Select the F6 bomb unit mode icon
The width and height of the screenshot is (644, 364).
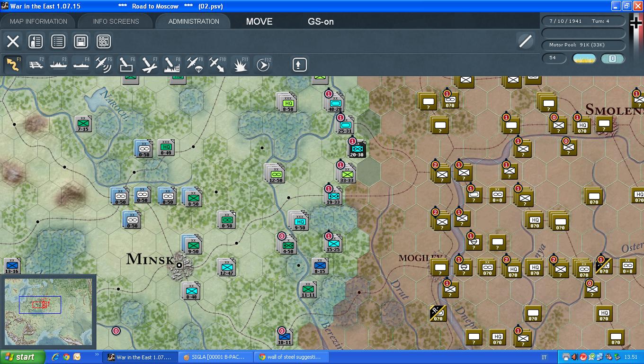tap(126, 64)
